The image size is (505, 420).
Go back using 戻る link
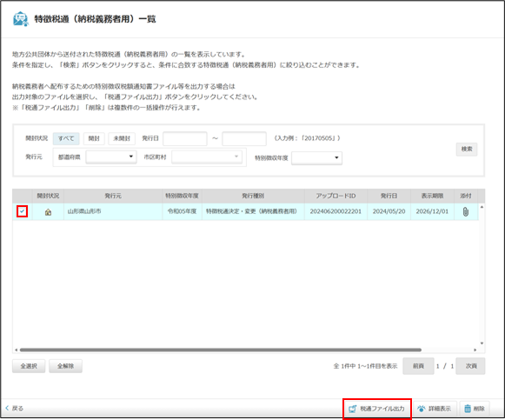pyautogui.click(x=14, y=409)
